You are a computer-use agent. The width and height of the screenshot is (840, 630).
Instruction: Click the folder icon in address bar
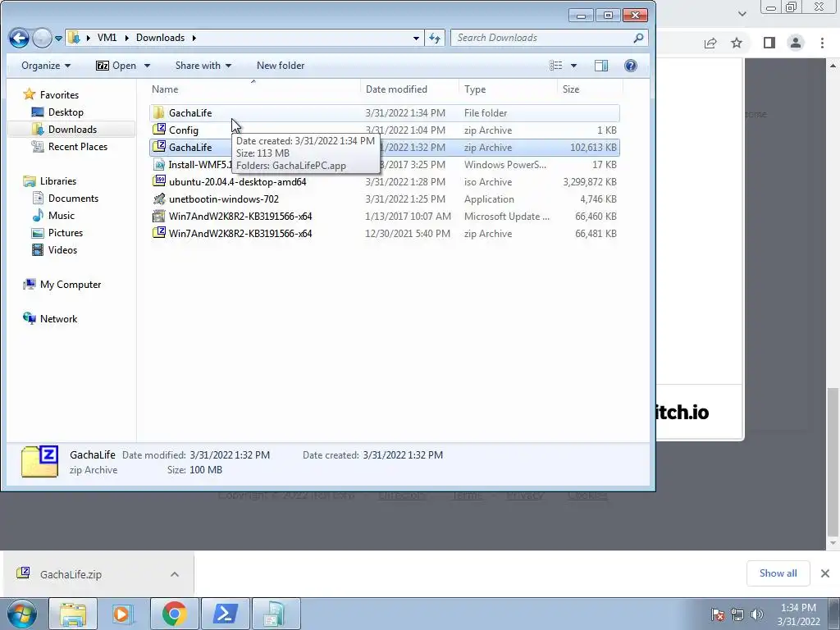(x=74, y=38)
